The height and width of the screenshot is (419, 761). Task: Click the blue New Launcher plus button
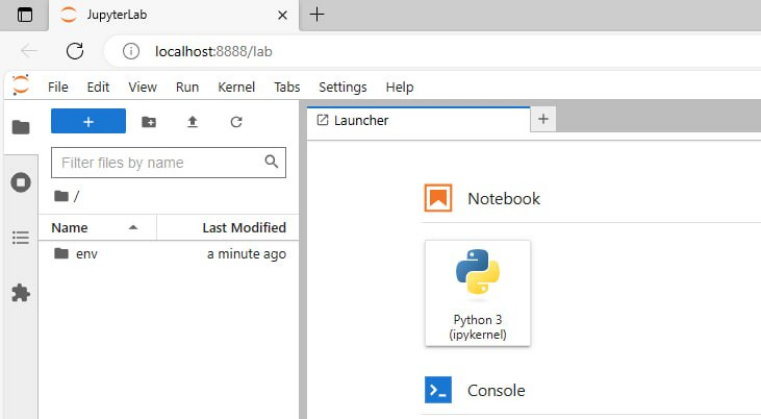[x=88, y=121]
